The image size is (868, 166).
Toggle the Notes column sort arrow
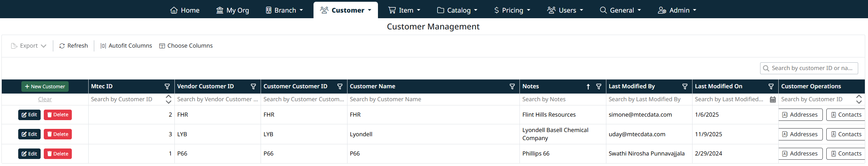click(588, 87)
